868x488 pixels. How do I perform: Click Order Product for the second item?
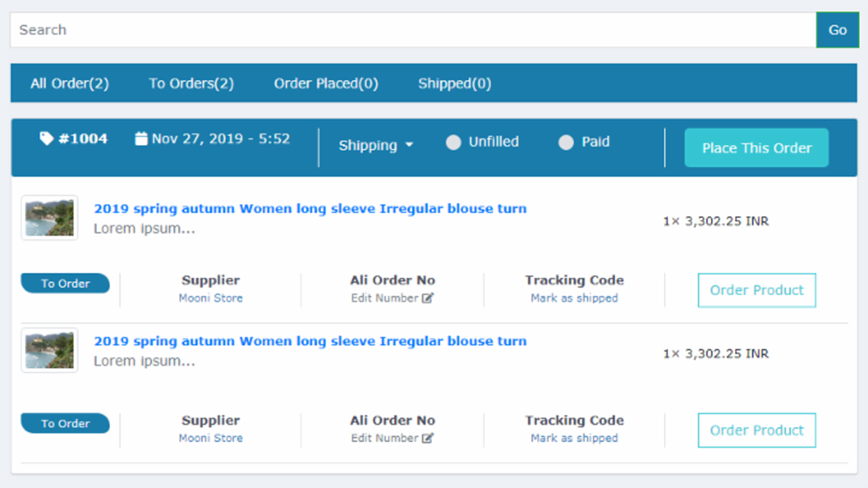point(756,430)
